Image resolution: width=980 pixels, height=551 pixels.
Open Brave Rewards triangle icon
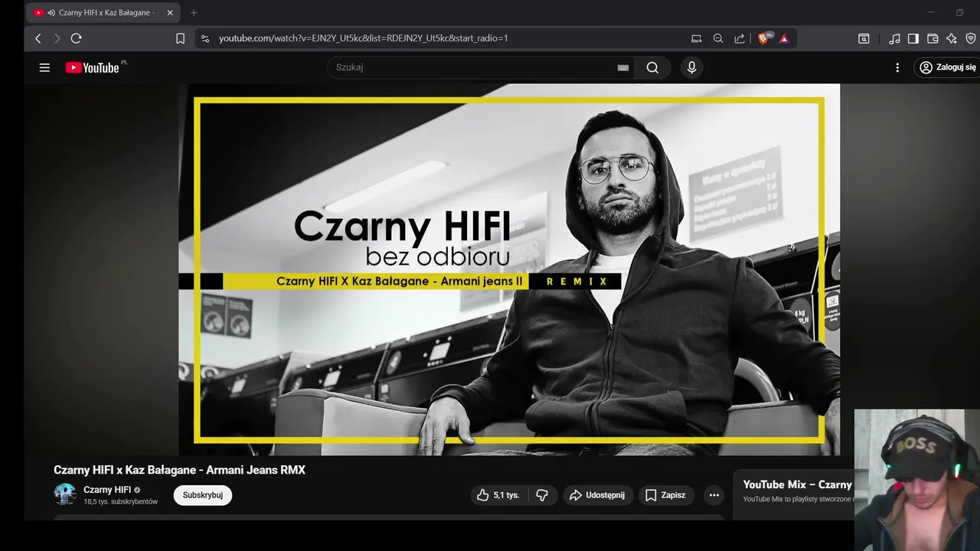click(784, 38)
